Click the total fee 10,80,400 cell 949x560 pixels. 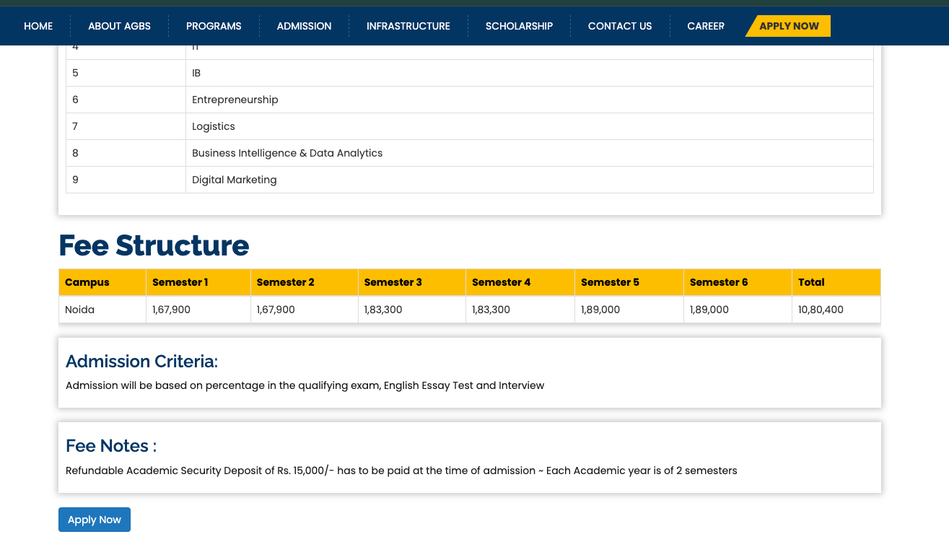click(821, 310)
